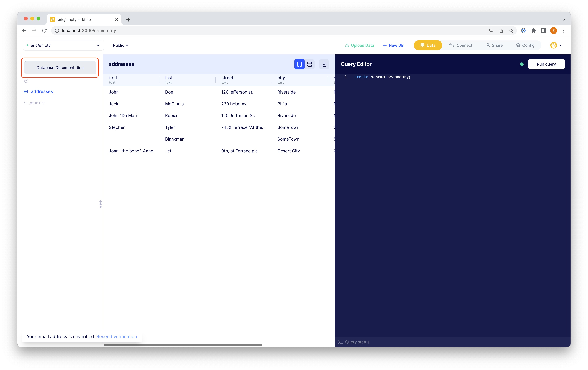Switch to column table view icon
The height and width of the screenshot is (370, 588).
(299, 64)
